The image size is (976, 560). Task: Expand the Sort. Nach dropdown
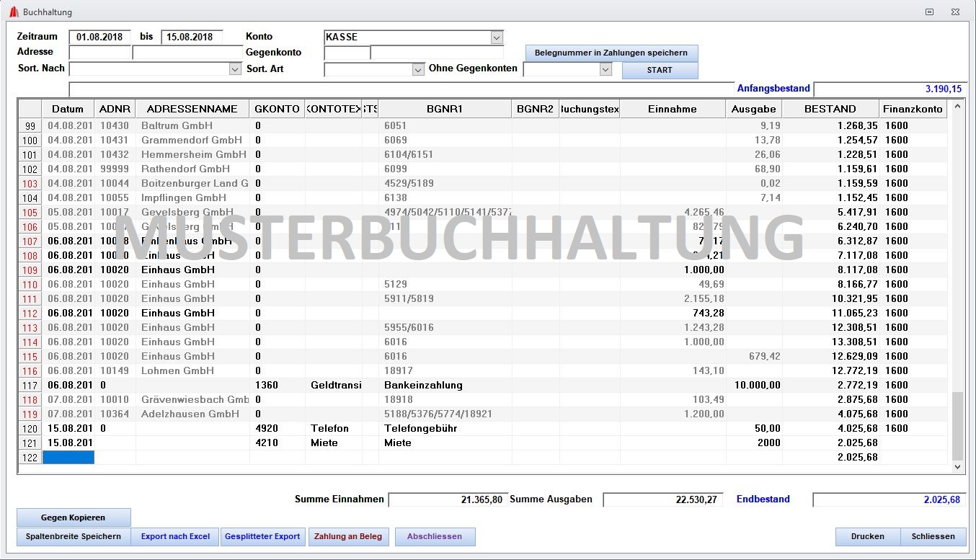point(235,68)
